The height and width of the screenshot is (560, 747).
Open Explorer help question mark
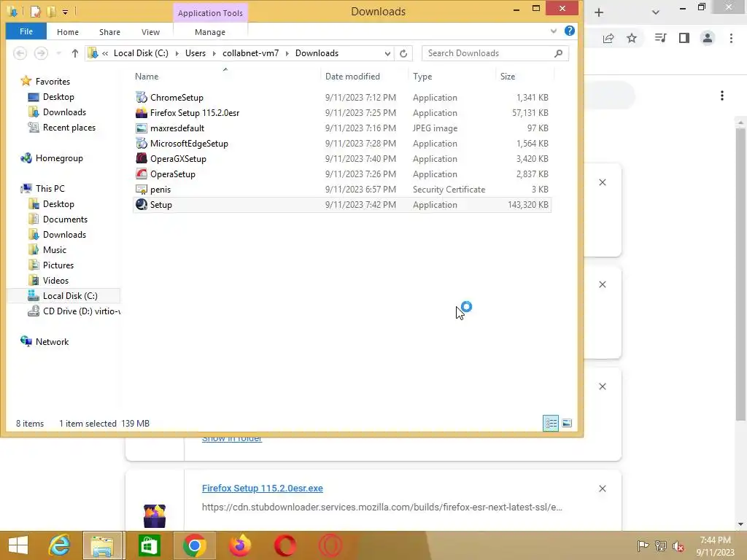tap(569, 31)
